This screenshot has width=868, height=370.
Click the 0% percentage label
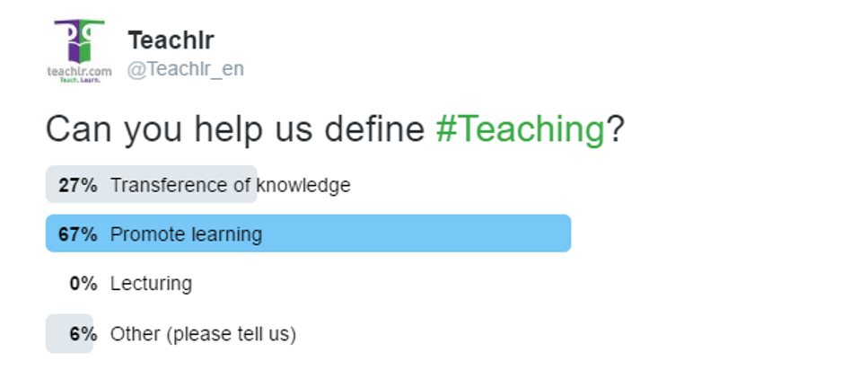[83, 284]
